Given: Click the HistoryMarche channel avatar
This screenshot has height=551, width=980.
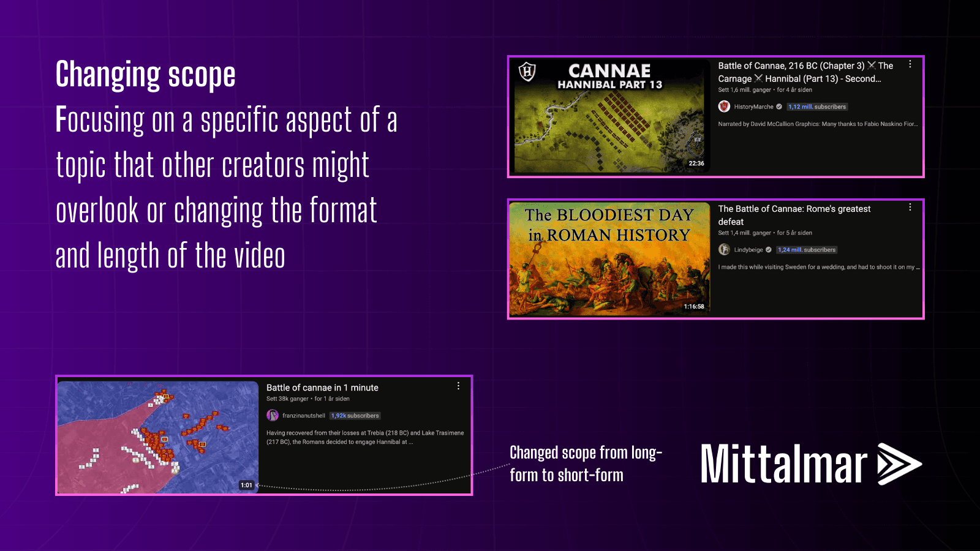Looking at the screenshot, I should point(724,107).
